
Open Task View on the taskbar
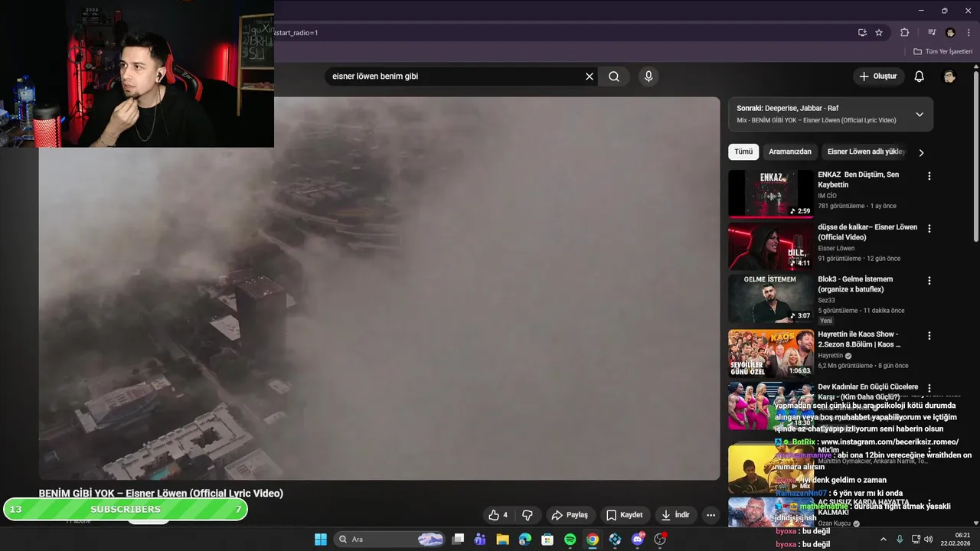[x=458, y=540]
